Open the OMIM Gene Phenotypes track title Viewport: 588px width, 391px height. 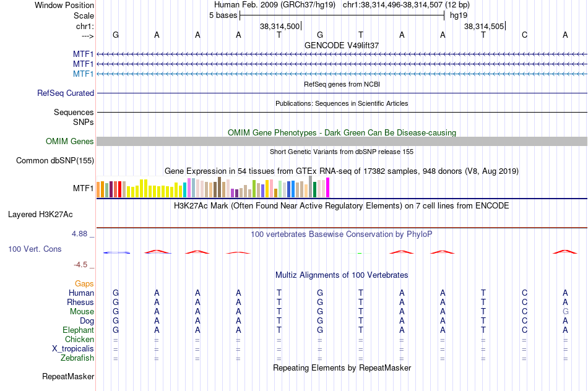tap(342, 133)
